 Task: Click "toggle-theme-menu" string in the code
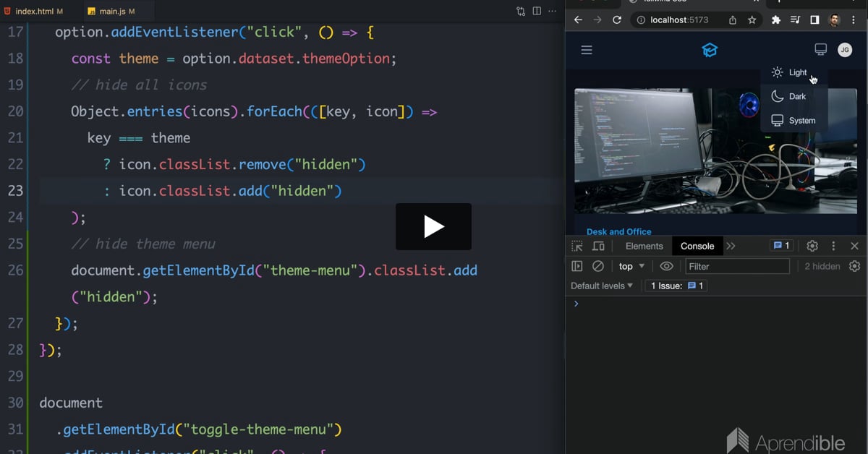(258, 429)
